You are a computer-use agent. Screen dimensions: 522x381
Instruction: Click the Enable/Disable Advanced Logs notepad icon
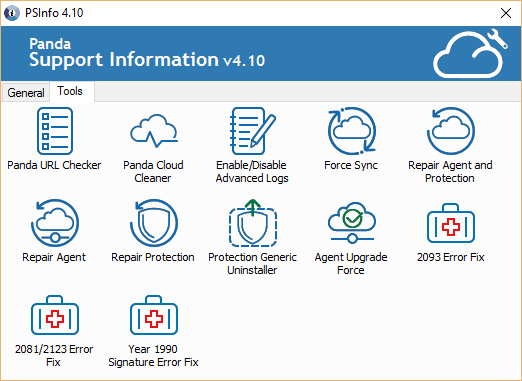(253, 131)
